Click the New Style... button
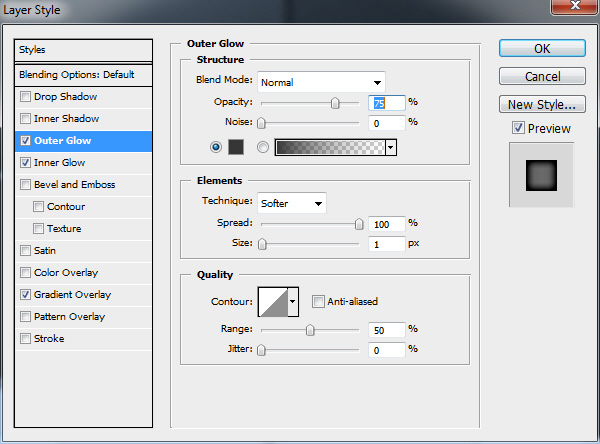 click(x=542, y=104)
